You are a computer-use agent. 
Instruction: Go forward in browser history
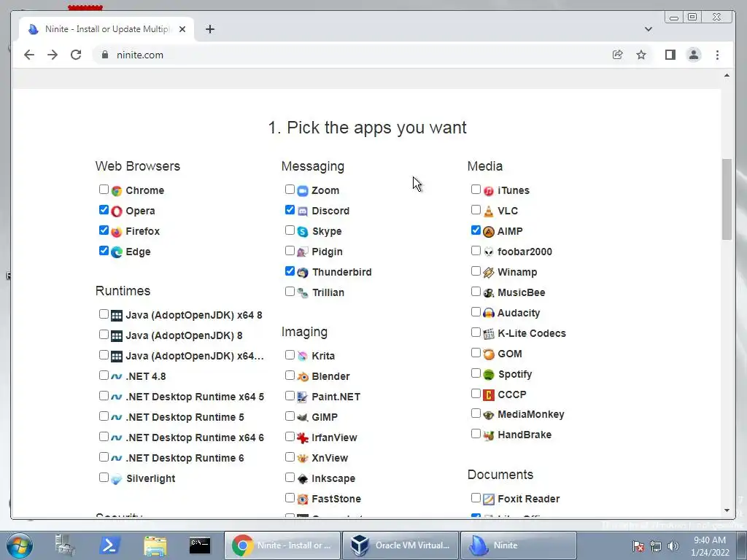(x=53, y=55)
